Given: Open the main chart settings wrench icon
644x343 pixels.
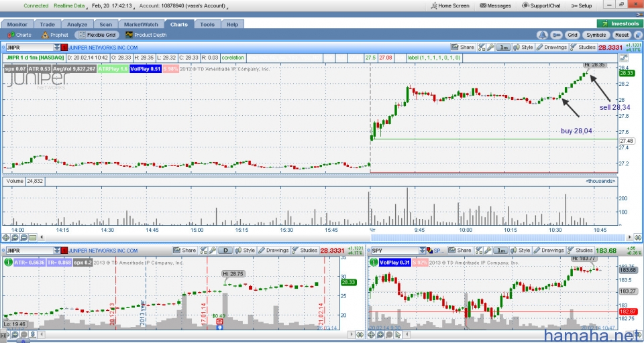Looking at the screenshot, I should (x=490, y=47).
